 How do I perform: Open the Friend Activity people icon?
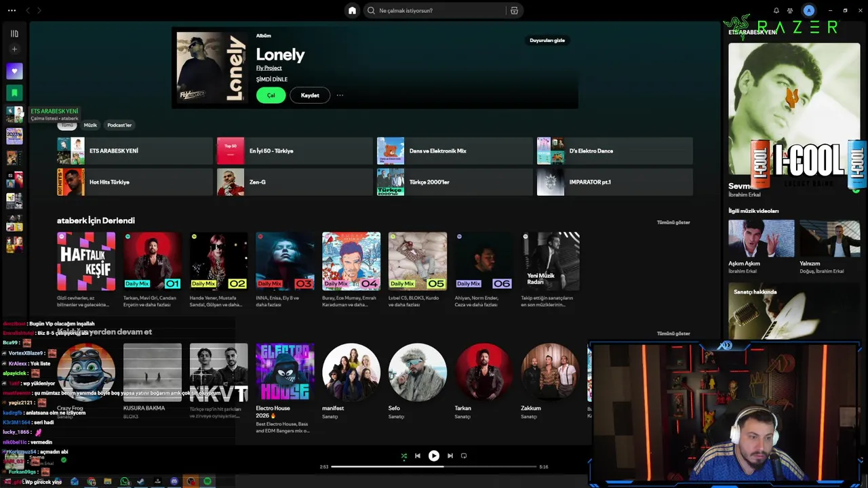coord(790,10)
